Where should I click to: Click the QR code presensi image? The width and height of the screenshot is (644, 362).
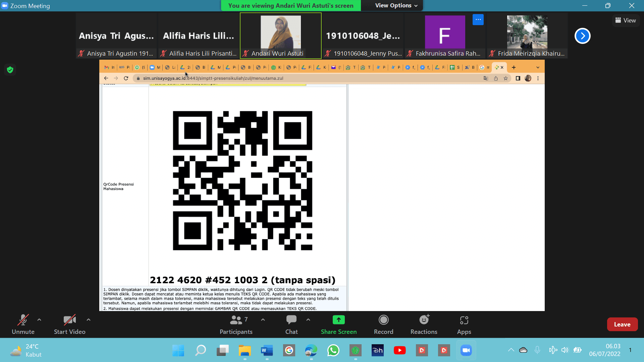(243, 181)
